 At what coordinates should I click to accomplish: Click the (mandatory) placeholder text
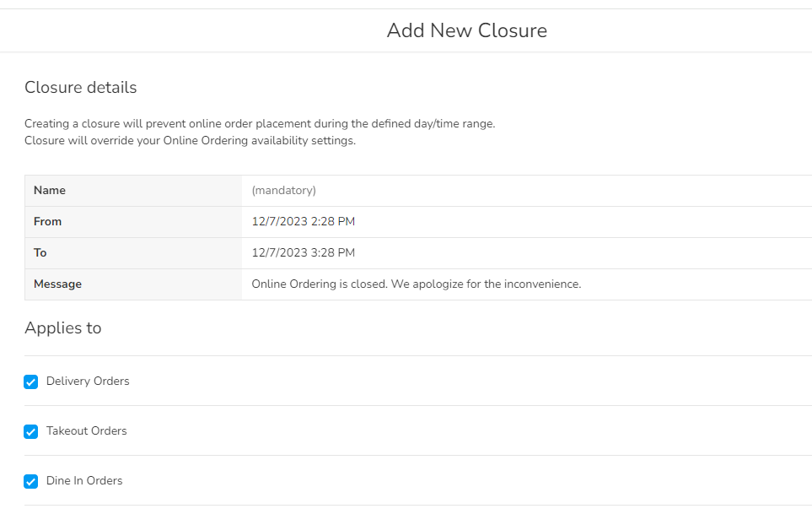point(284,191)
